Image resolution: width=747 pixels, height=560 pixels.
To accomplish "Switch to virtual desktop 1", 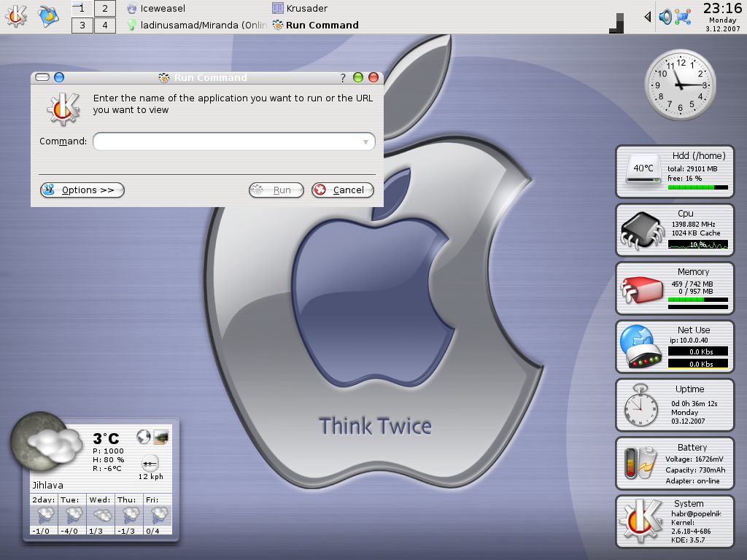I will (x=82, y=8).
